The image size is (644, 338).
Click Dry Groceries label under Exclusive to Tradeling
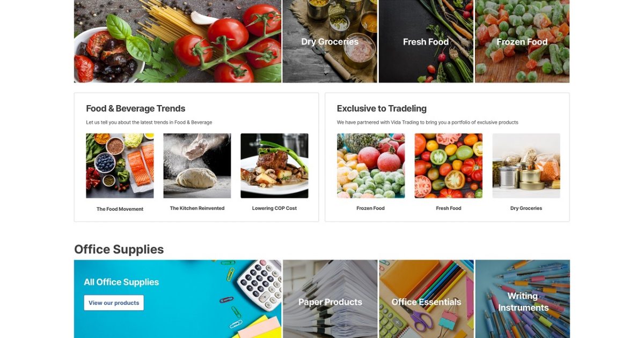(x=526, y=208)
